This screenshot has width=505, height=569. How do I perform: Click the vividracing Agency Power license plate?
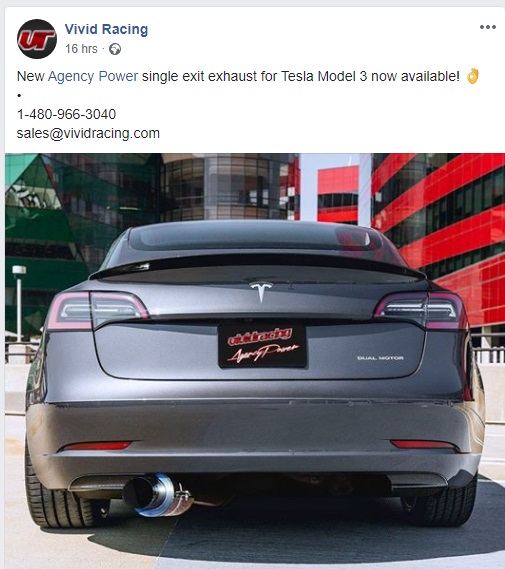pyautogui.click(x=263, y=345)
